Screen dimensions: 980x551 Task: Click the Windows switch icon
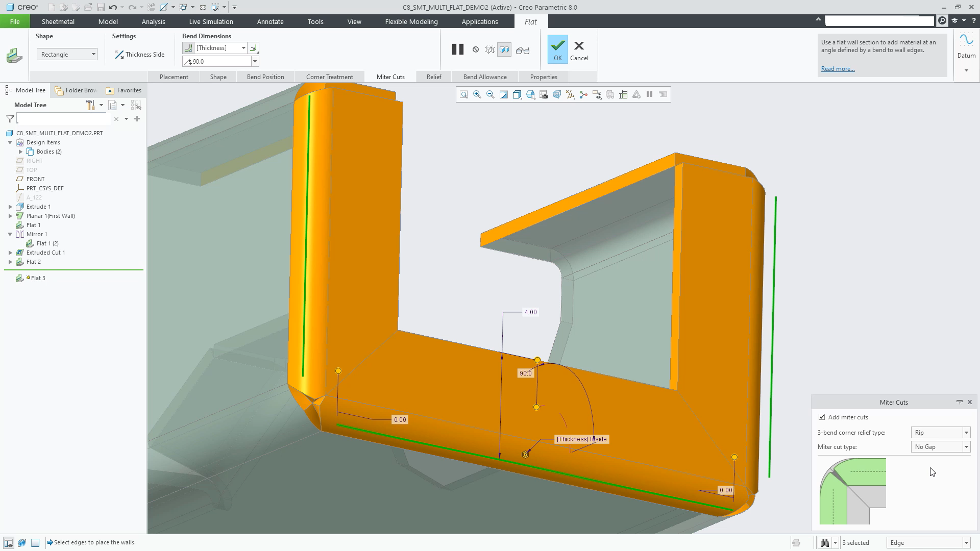[183, 7]
